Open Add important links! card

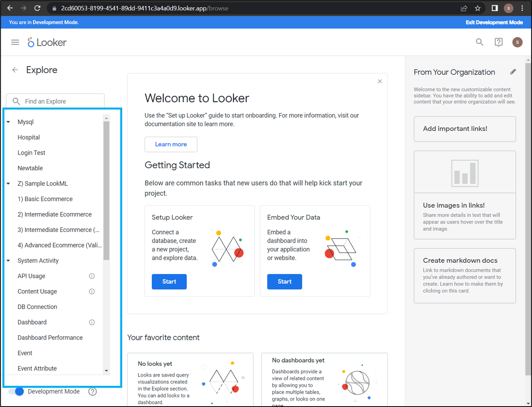[465, 129]
